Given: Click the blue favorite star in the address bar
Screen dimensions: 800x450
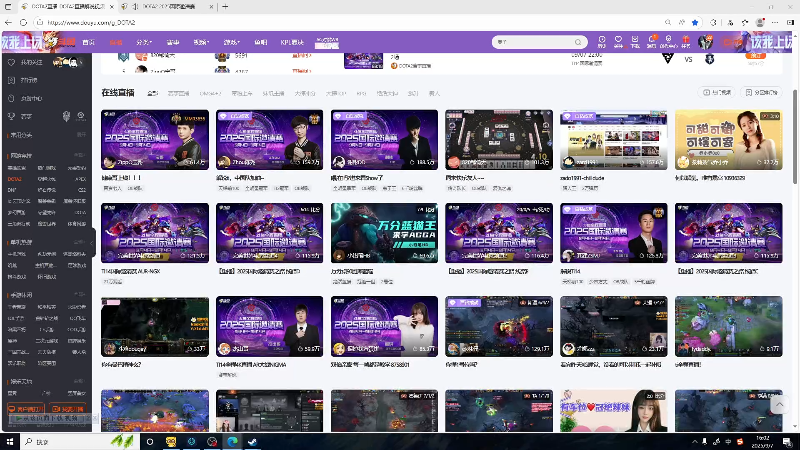Looking at the screenshot, I should tap(695, 22).
